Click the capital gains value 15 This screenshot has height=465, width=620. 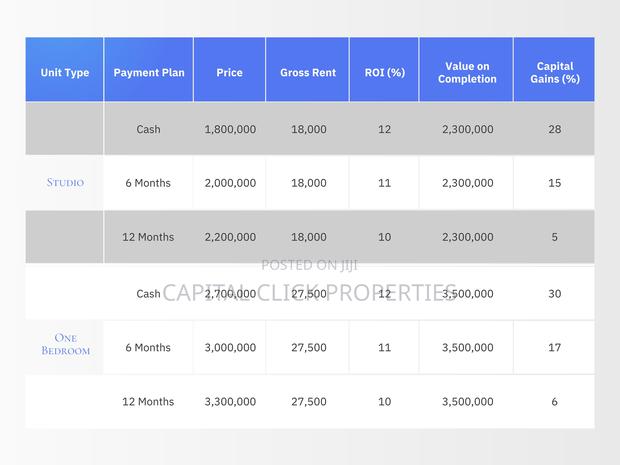pos(554,183)
